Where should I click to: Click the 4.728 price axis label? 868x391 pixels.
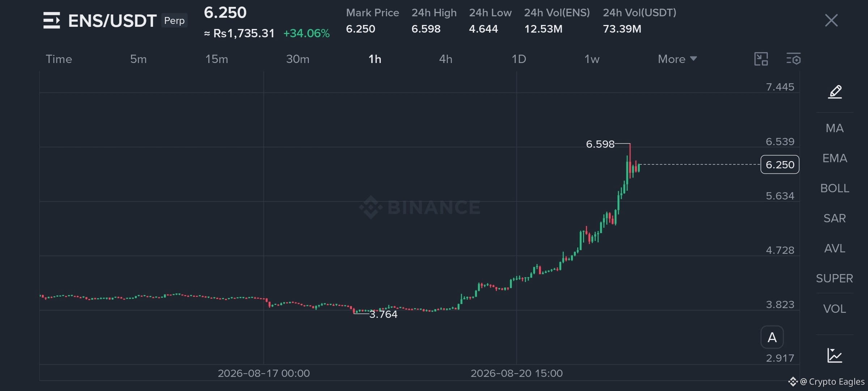click(x=780, y=250)
